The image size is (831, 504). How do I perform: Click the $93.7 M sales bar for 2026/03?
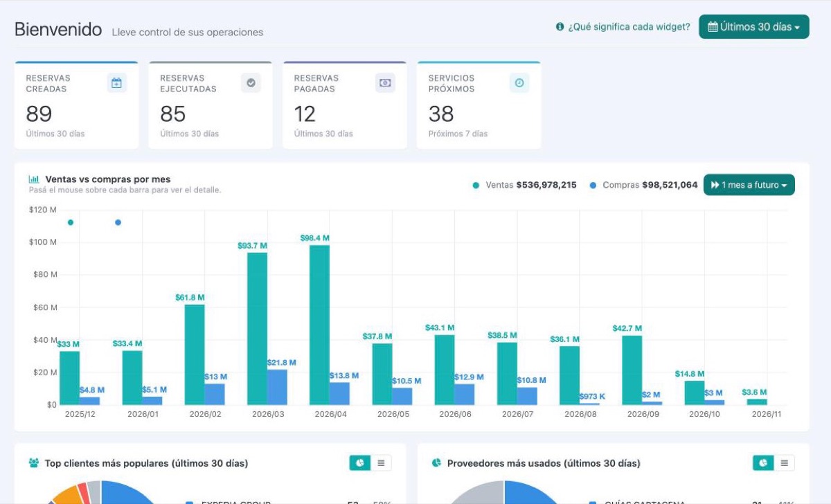tap(257, 329)
